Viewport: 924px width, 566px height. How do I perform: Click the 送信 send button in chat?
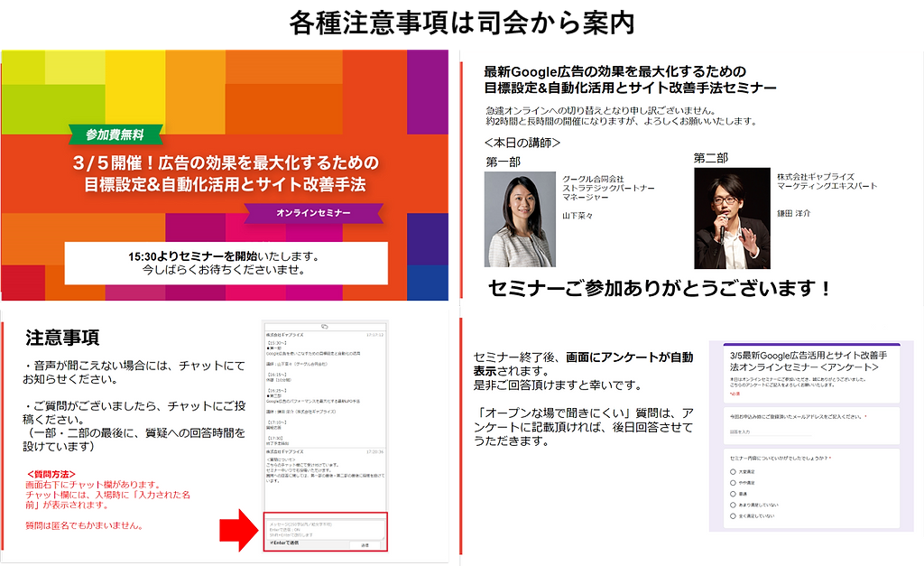pos(365,544)
